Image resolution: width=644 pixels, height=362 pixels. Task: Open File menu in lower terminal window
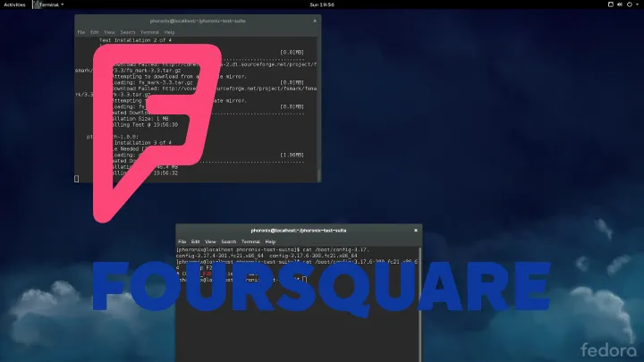(182, 241)
